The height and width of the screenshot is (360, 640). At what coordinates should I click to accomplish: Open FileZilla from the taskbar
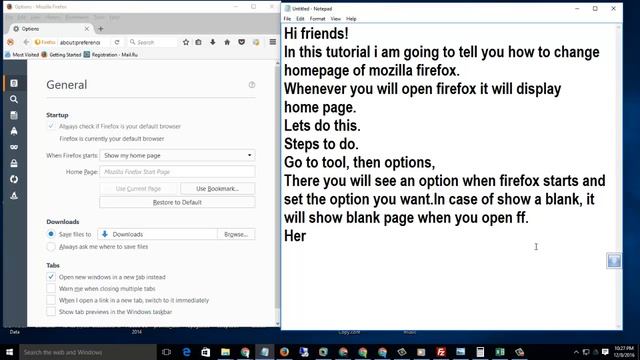pyautogui.click(x=441, y=352)
